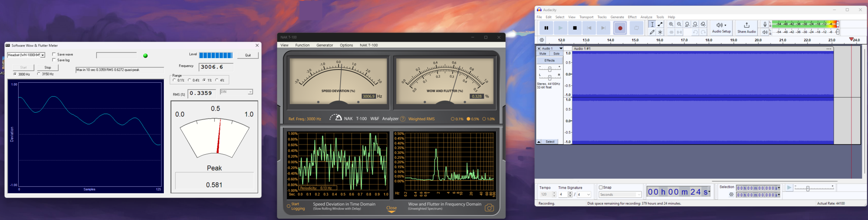Click the Undo icon in Audacity

tap(695, 32)
